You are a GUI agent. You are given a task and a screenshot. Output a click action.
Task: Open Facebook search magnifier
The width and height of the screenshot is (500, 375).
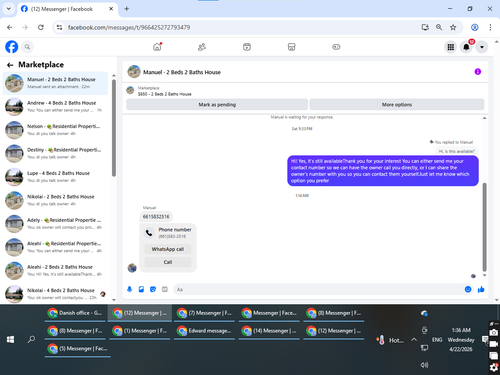[x=27, y=47]
